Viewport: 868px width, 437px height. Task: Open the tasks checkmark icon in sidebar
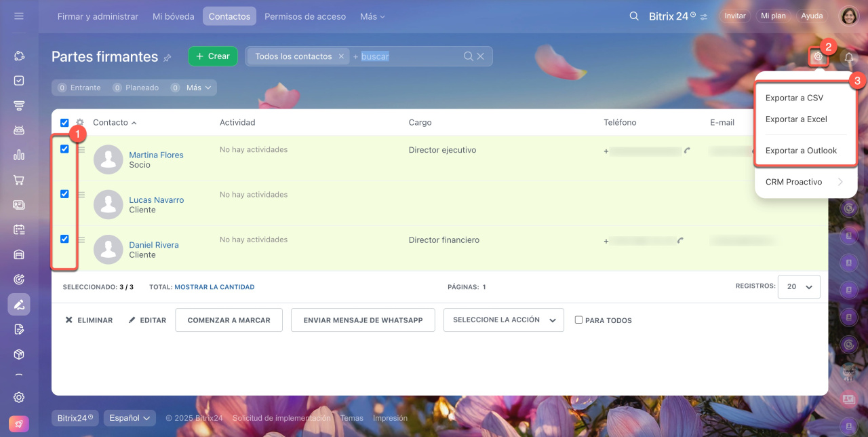point(19,80)
